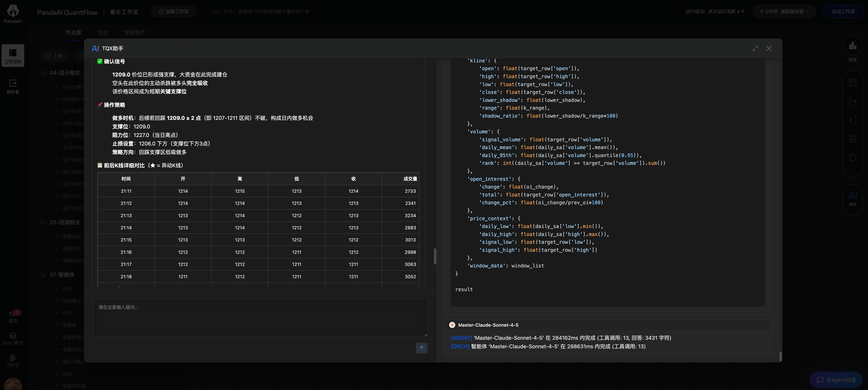Click the refresh icon on right rail

point(852,158)
